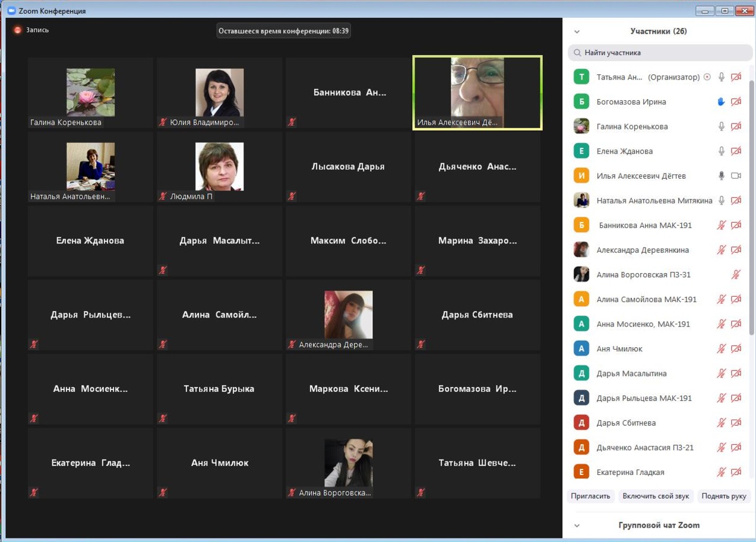Toggle the active microphone icon for Илья Алексеевич Дёгтев

coord(722,176)
